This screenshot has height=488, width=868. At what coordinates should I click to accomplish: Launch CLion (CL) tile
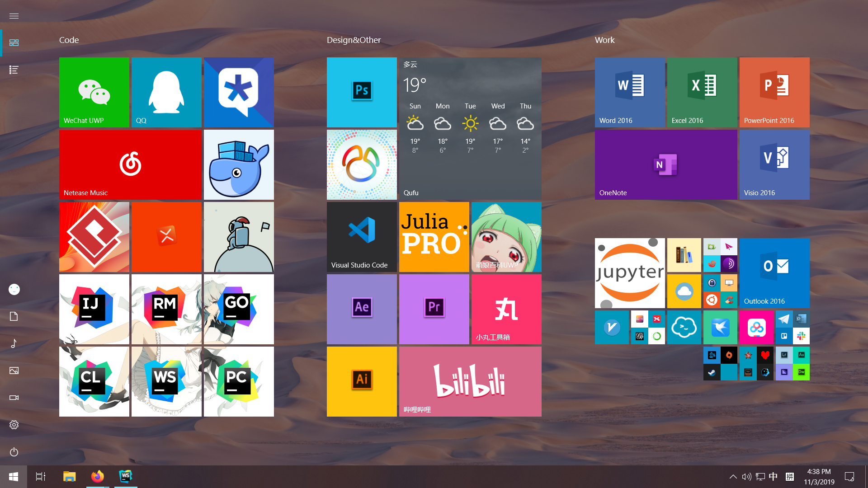point(94,381)
